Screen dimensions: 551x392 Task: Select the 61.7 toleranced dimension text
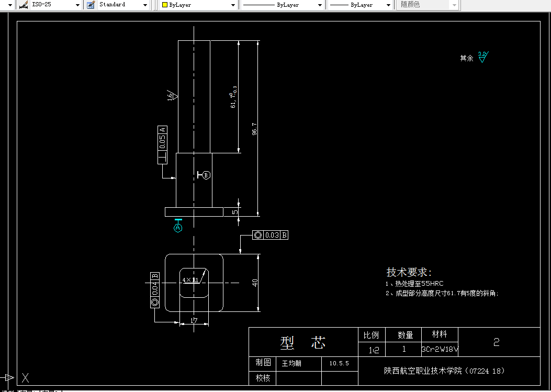233,97
